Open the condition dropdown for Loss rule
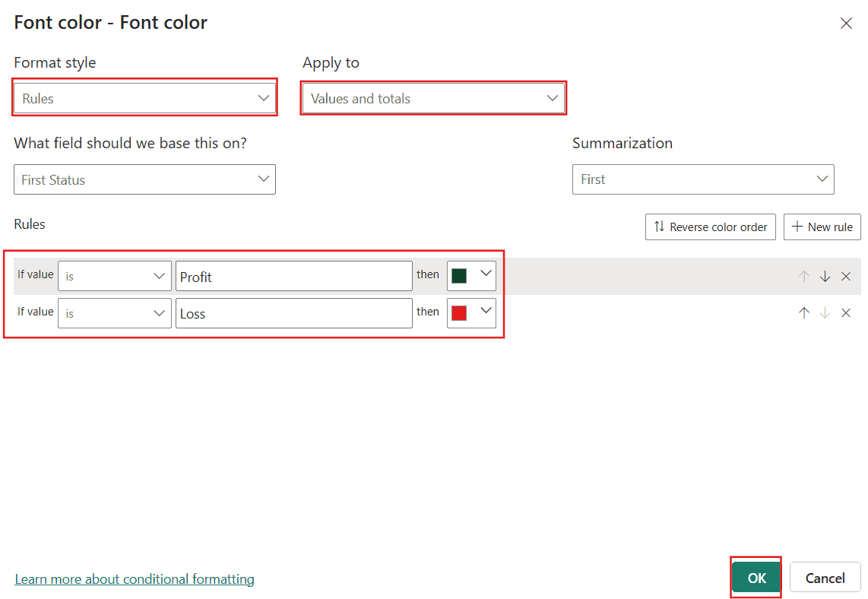Screen dimensions: 868x599 (x=115, y=313)
